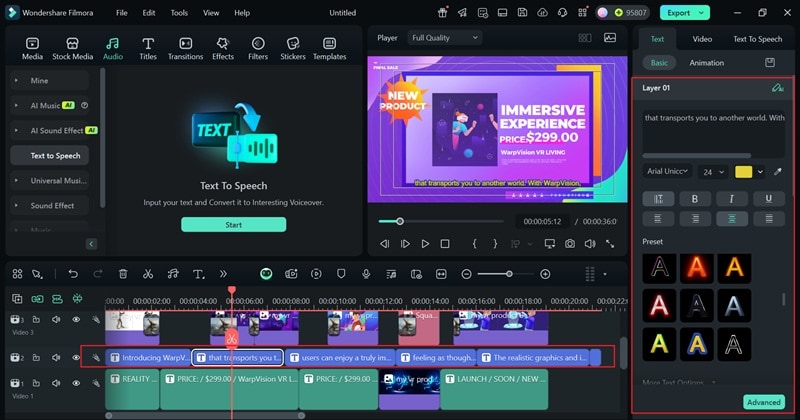Click the Start button for Text To Speech
Viewport: 800px width, 420px height.
click(234, 225)
